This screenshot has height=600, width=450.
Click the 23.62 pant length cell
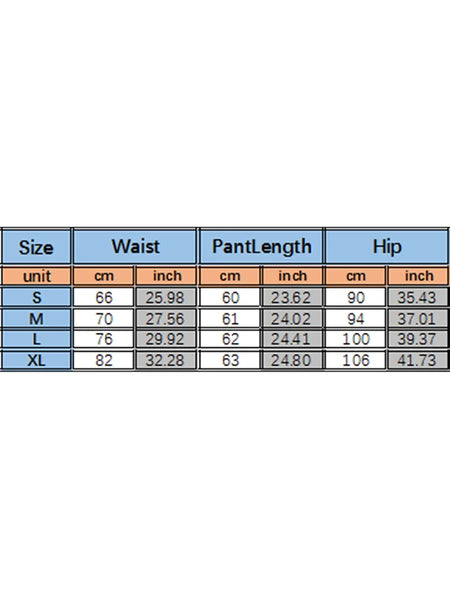click(x=292, y=297)
